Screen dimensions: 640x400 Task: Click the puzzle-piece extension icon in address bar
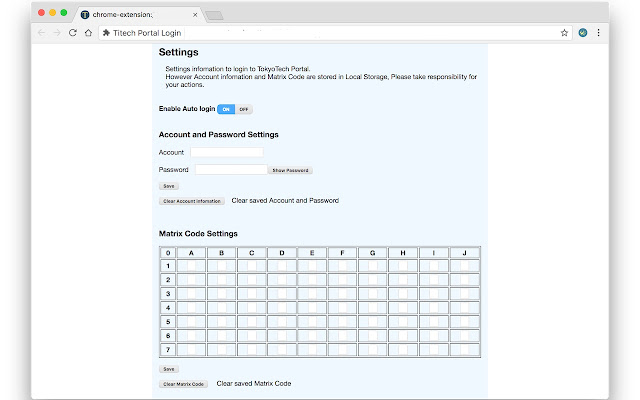[x=106, y=33]
